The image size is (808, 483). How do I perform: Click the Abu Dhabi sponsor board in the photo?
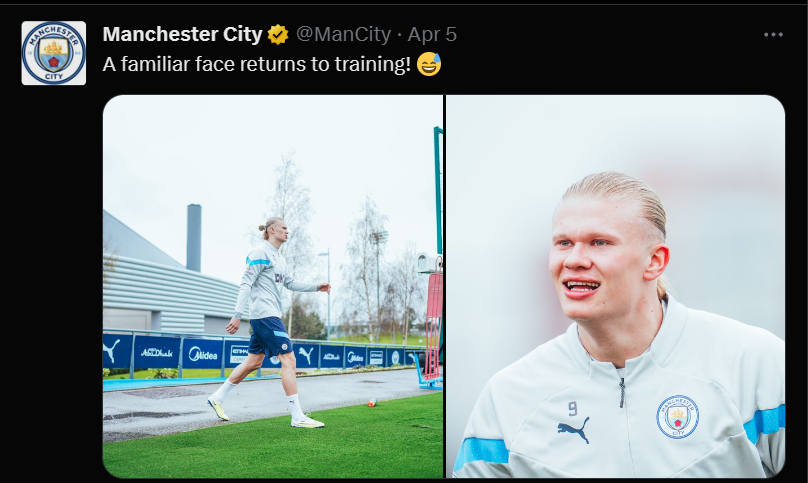(x=156, y=353)
